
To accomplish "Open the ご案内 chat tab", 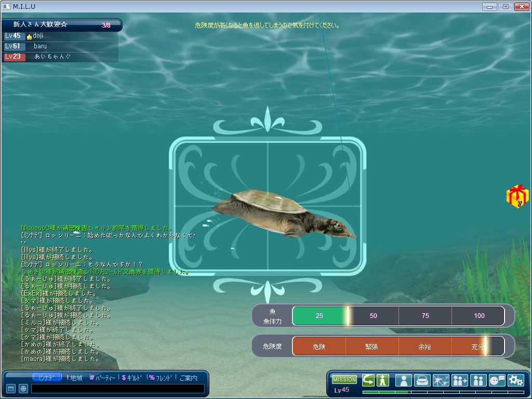I will (x=189, y=378).
